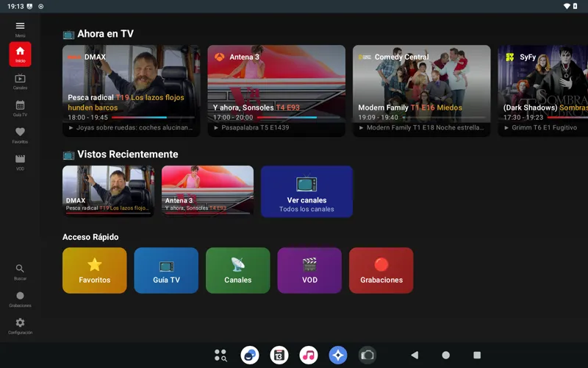Image resolution: width=588 pixels, height=368 pixels.
Task: Open the calendar app in taskbar
Action: click(x=279, y=355)
